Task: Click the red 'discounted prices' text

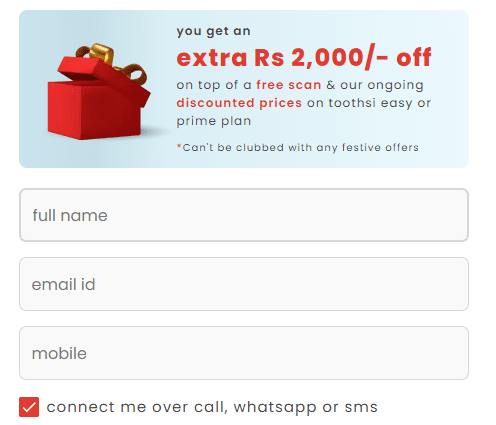Action: [x=239, y=103]
